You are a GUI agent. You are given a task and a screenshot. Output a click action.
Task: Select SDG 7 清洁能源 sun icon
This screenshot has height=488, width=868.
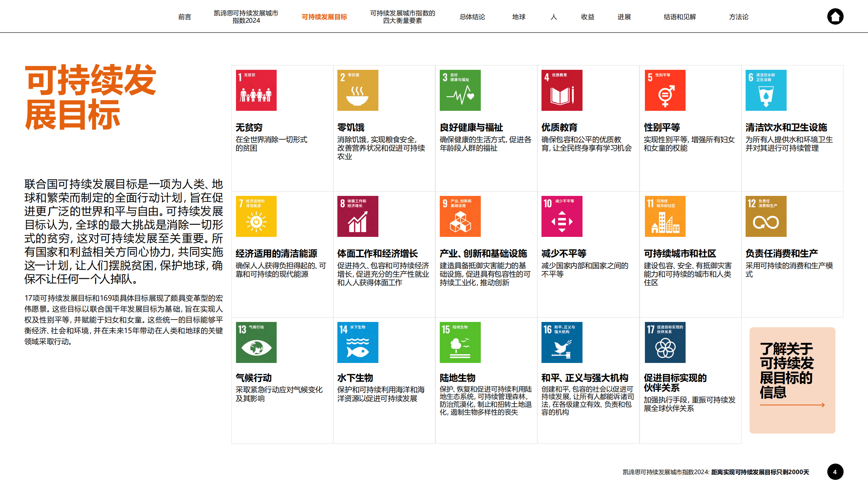(256, 216)
